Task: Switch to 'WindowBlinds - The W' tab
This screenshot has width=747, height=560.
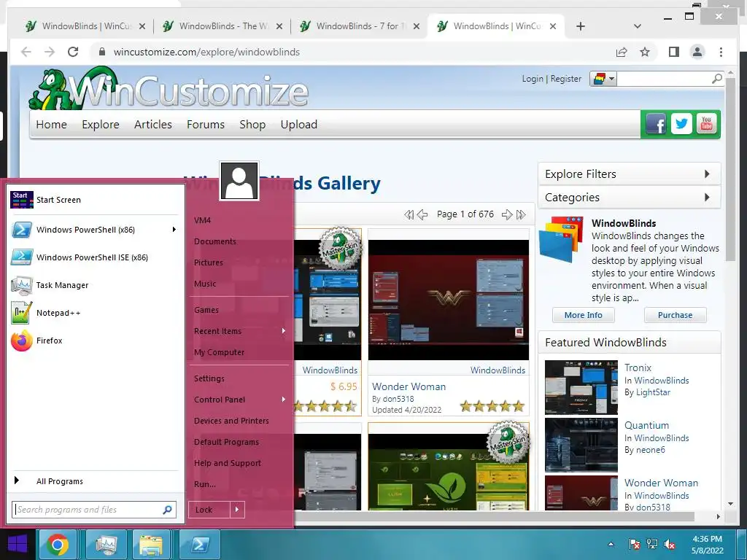Action: (x=222, y=26)
